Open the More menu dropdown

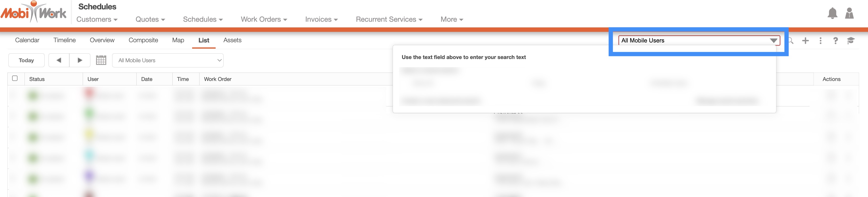coord(452,20)
